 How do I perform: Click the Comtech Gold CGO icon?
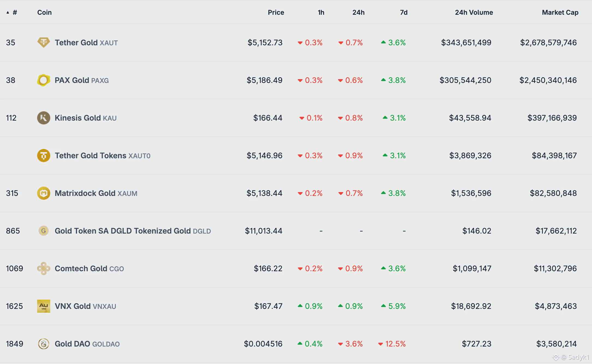(43, 268)
